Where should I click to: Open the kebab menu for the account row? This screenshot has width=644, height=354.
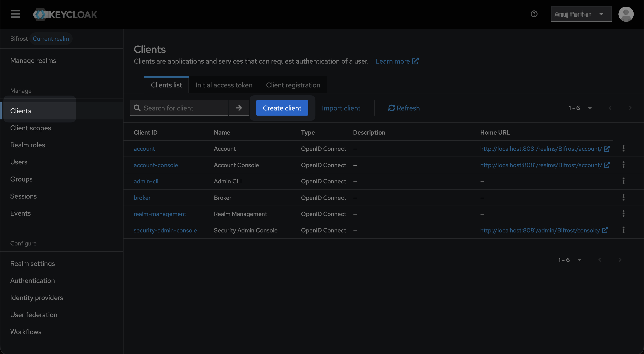pos(624,148)
